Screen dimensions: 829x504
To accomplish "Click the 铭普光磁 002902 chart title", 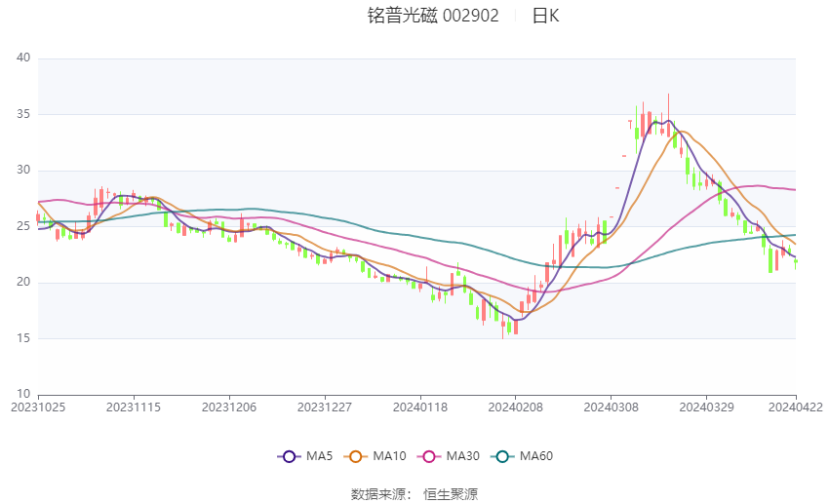I will [433, 16].
